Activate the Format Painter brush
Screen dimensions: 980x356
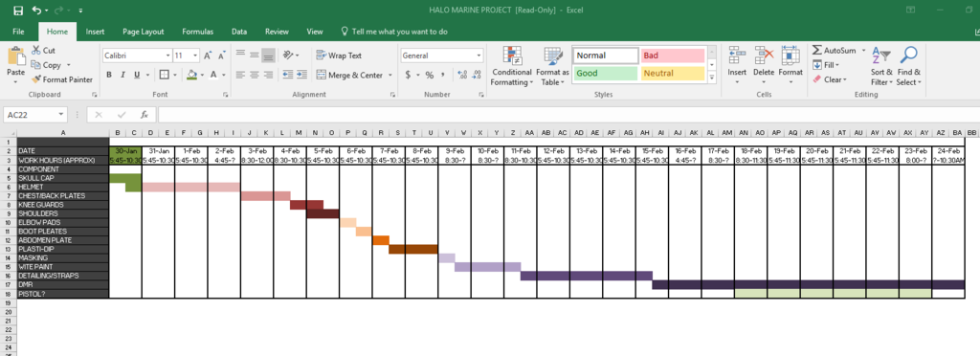62,79
